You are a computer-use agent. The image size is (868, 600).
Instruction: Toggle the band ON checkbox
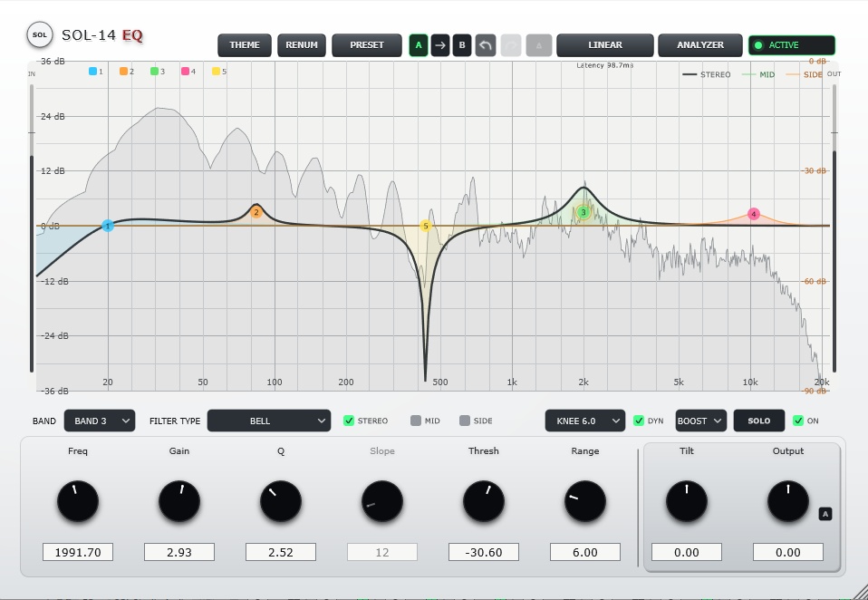798,421
